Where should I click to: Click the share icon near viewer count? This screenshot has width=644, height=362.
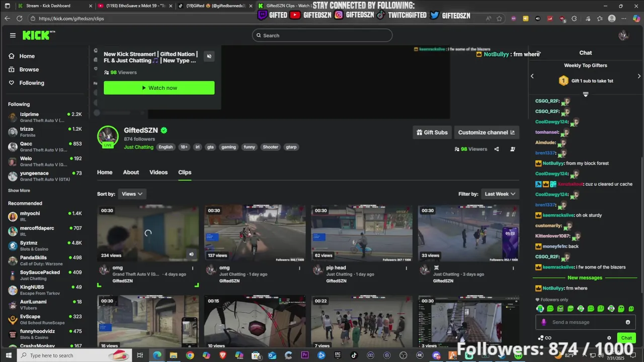(x=497, y=149)
